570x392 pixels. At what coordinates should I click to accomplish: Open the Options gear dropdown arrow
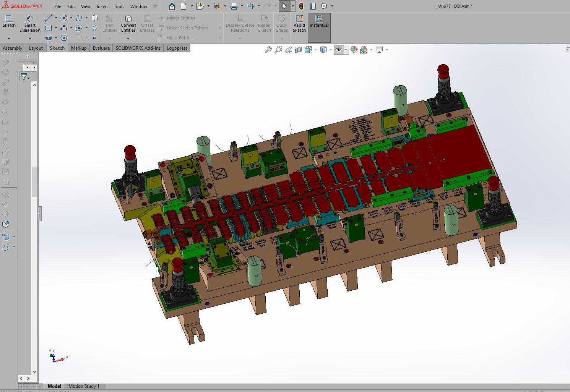pos(332,6)
